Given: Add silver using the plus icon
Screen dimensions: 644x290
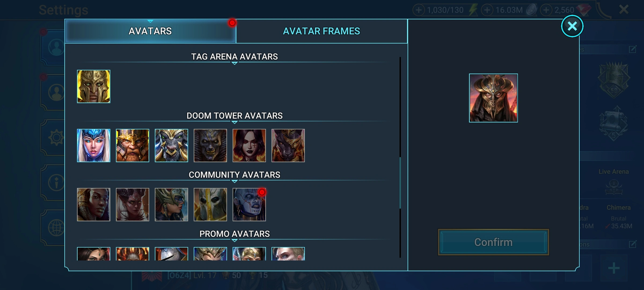Looking at the screenshot, I should click(487, 10).
